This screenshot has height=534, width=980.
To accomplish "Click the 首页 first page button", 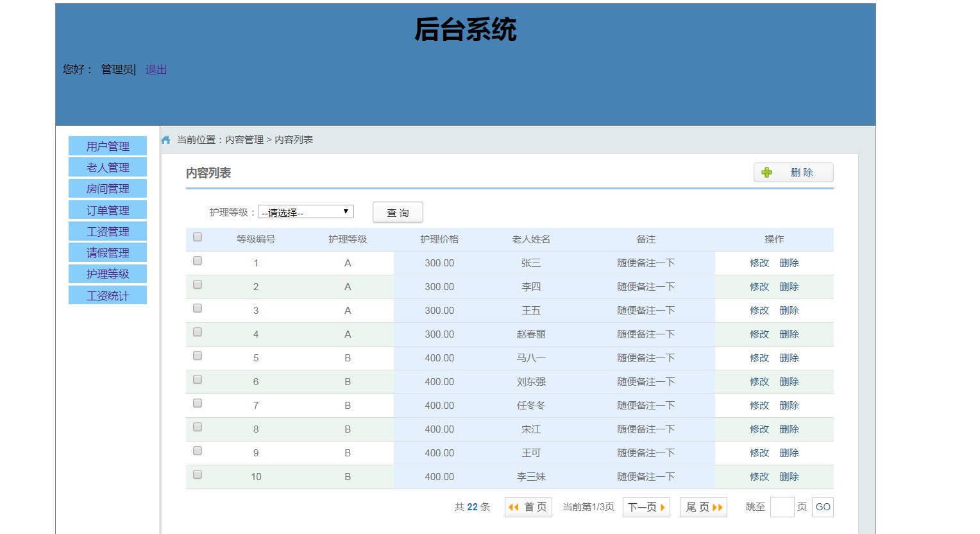I will (528, 507).
